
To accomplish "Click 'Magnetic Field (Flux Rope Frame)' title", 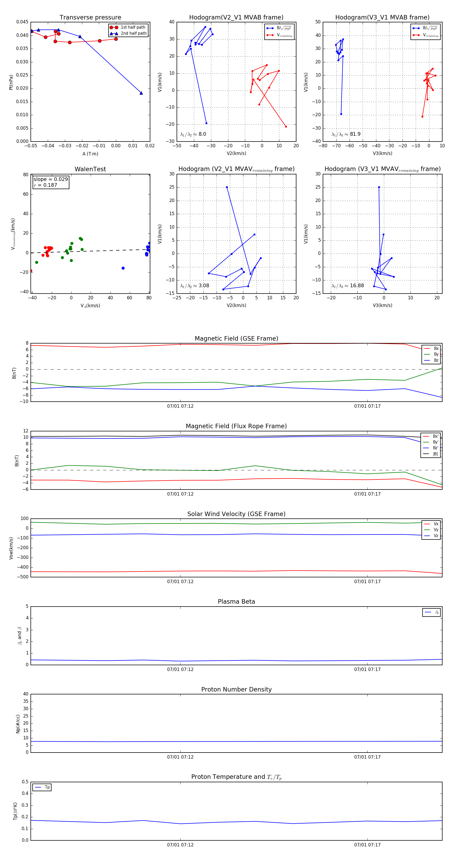I will (x=236, y=426).
